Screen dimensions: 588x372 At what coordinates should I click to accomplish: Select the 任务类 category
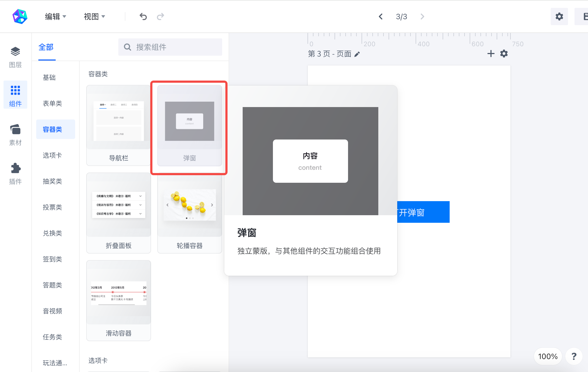pyautogui.click(x=52, y=337)
